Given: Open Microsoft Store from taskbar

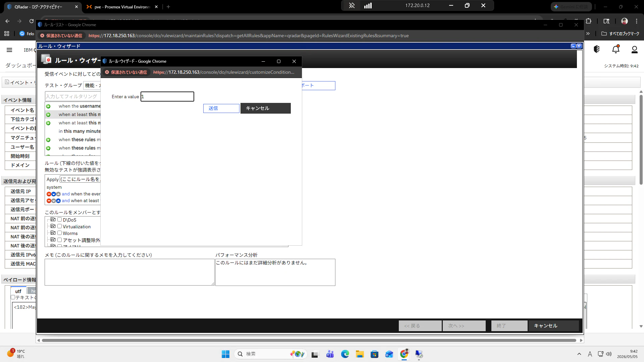Looking at the screenshot, I should click(374, 354).
